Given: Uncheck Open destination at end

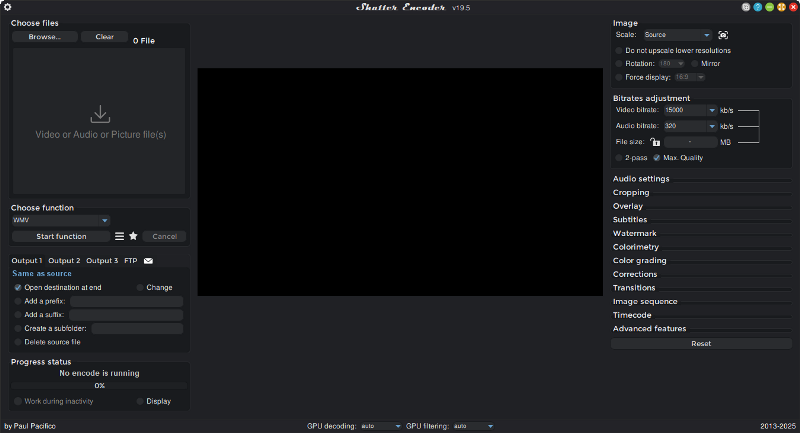Looking at the screenshot, I should (x=18, y=287).
